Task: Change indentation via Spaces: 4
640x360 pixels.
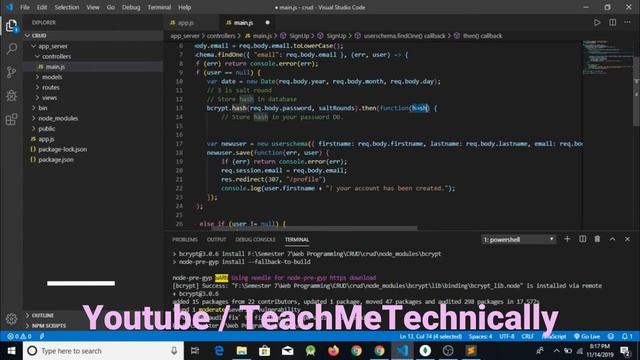Action: click(480, 336)
